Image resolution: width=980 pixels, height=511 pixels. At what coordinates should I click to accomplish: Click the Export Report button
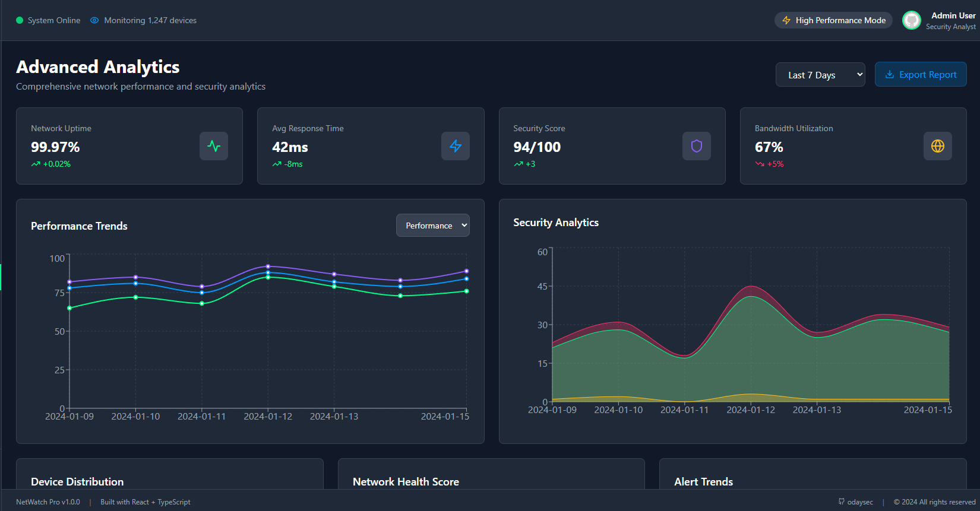click(x=921, y=75)
